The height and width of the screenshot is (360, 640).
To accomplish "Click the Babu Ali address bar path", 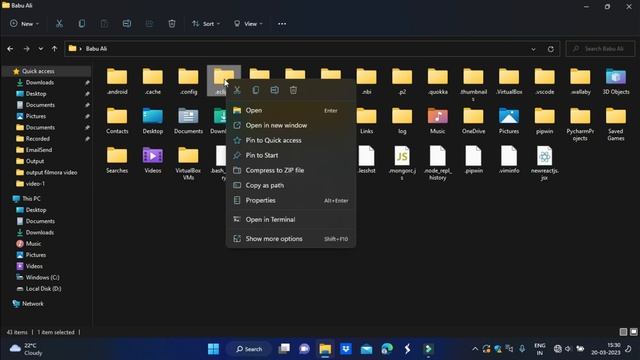I will click(96, 49).
